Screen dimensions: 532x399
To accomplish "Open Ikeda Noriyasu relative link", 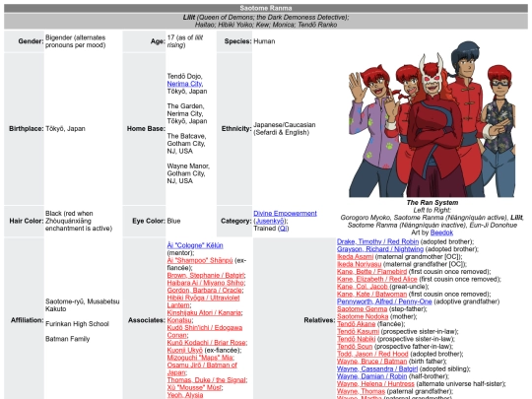I will tap(359, 264).
